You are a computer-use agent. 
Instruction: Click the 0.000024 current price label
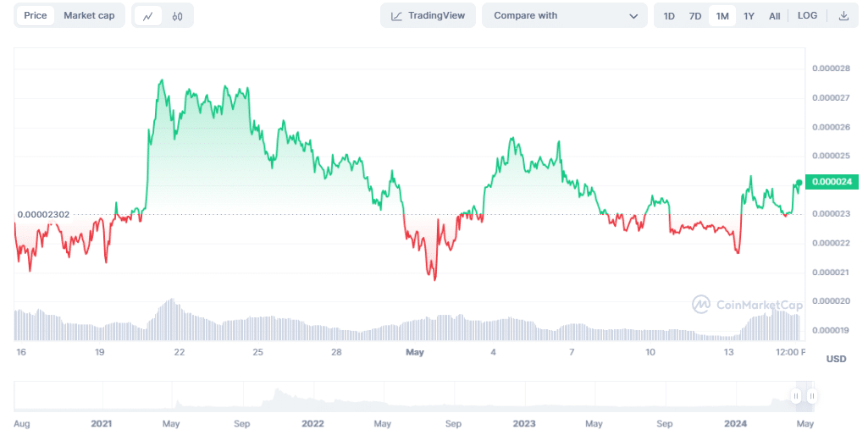click(x=834, y=182)
